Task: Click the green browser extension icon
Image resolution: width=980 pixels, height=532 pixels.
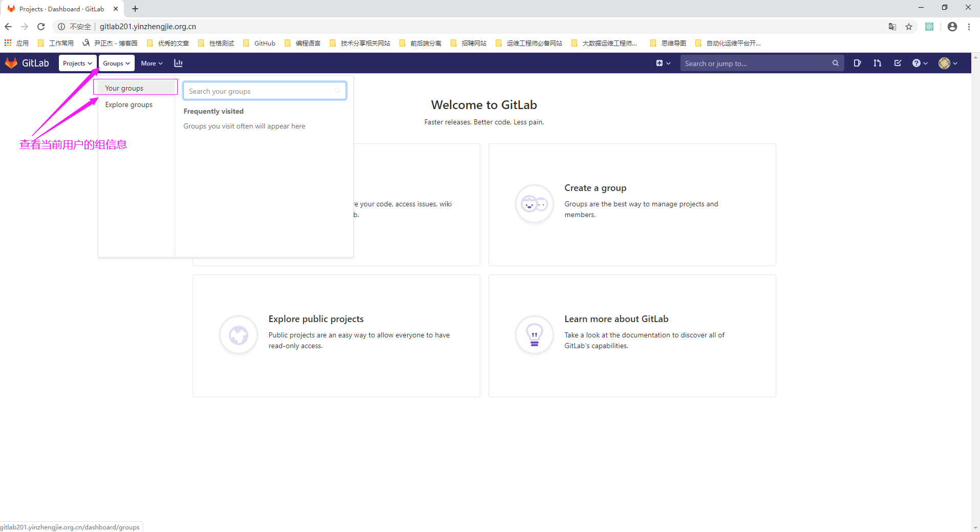Action: pos(929,27)
